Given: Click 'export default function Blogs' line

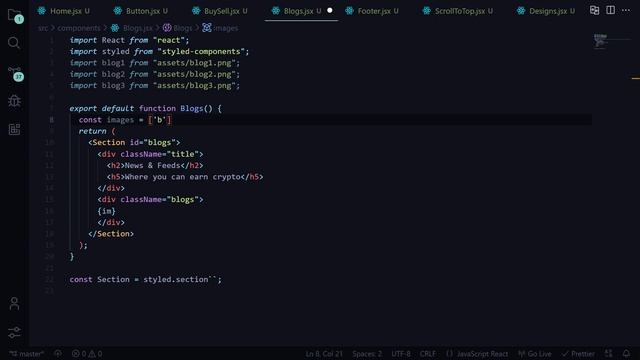Looking at the screenshot, I should point(145,108).
